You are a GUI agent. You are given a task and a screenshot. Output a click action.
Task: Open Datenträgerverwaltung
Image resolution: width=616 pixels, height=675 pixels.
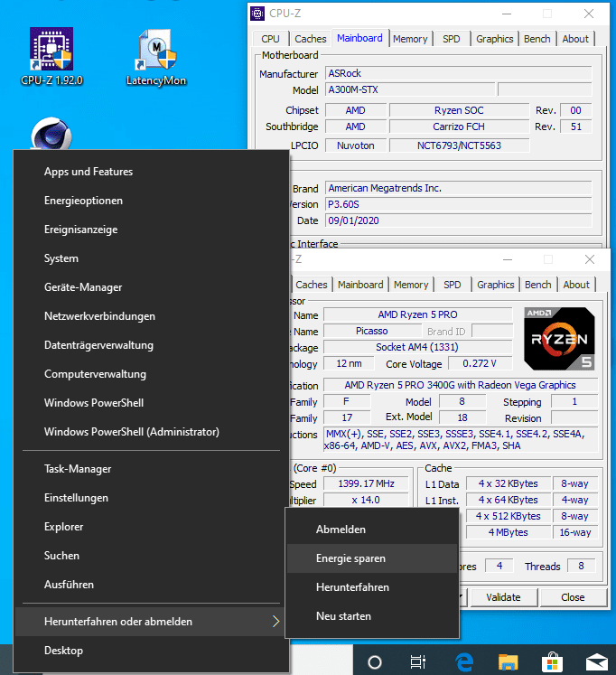[151, 345]
